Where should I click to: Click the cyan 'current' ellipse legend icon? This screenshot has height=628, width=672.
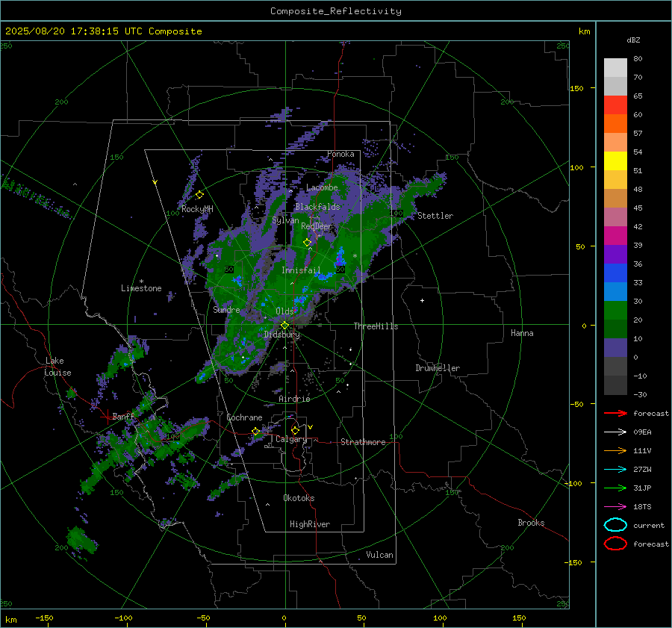pos(615,525)
